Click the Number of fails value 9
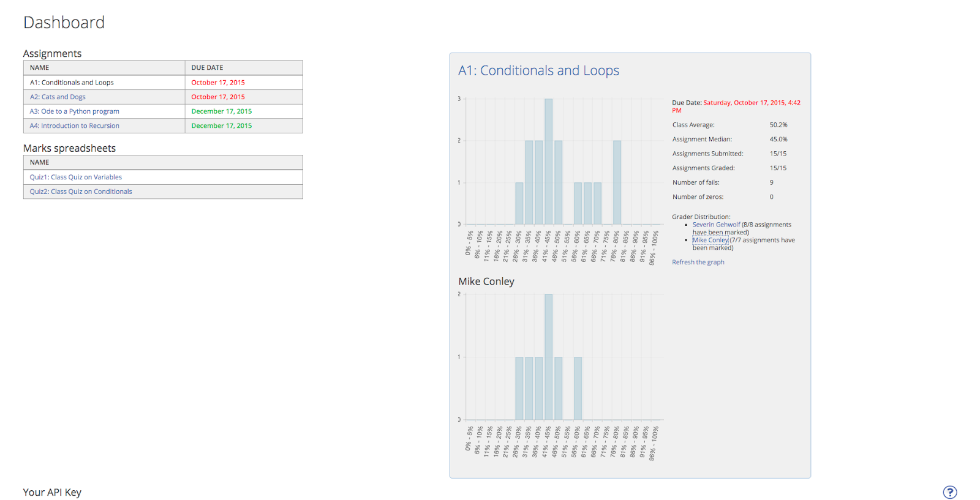980x500 pixels. point(772,182)
